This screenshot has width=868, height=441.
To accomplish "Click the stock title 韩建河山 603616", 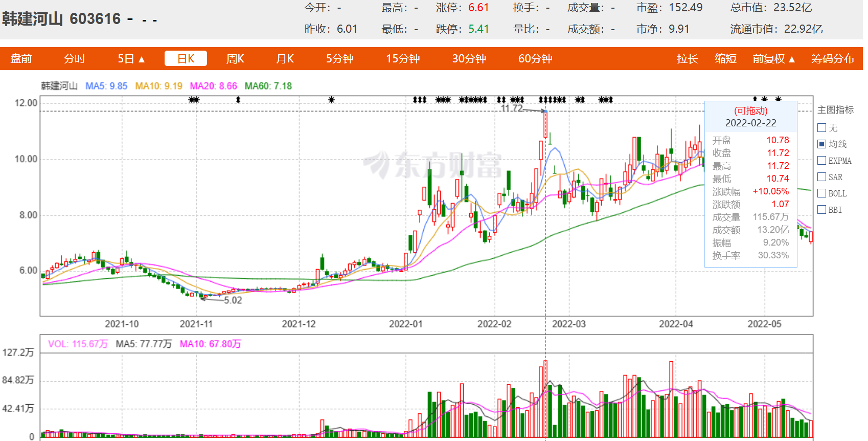I will tap(61, 19).
